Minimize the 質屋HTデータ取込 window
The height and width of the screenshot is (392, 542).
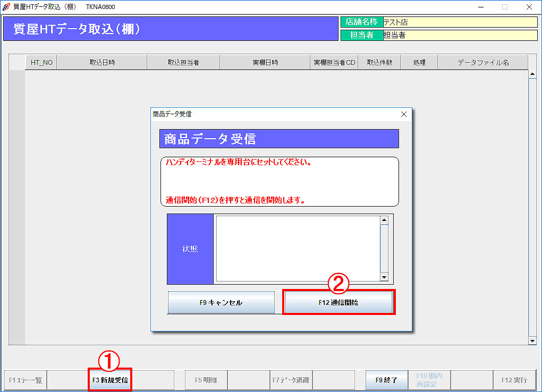pos(481,7)
